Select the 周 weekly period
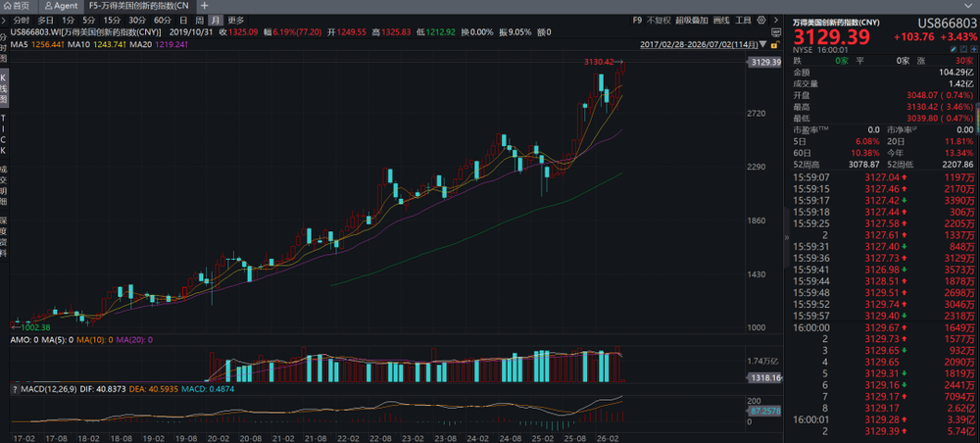Viewport: 980px width, 443px height. click(x=199, y=20)
